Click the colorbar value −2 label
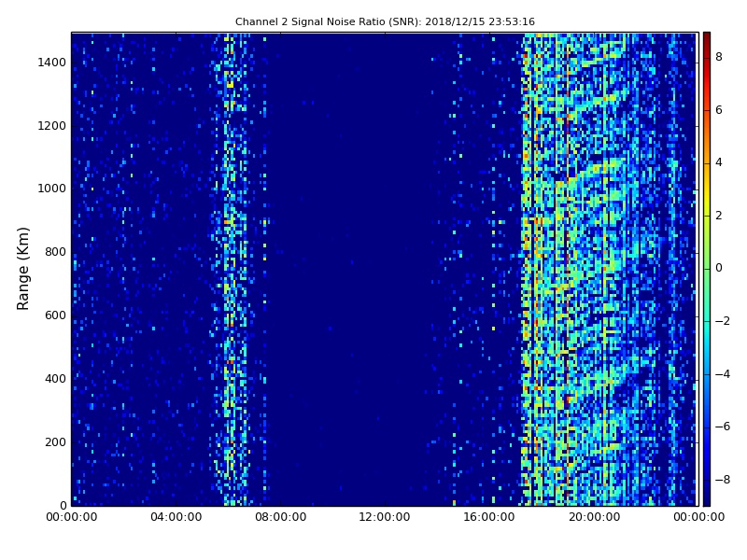This screenshot has height=560, width=747. (723, 321)
